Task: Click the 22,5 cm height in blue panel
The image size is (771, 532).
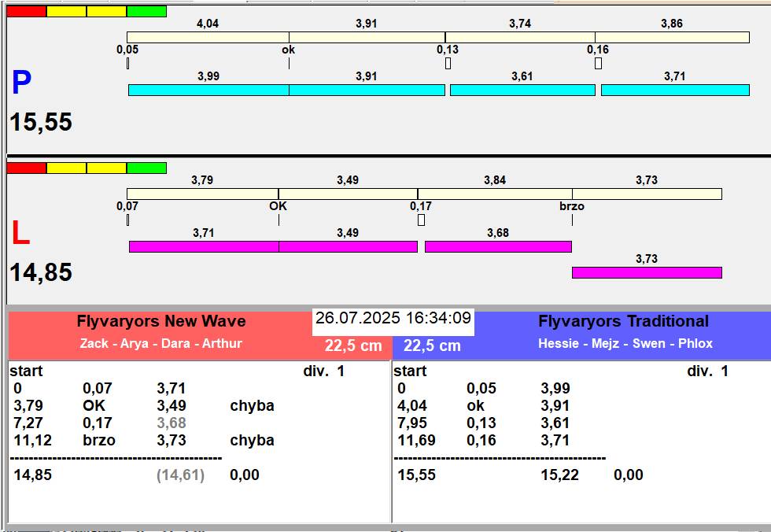Action: pos(432,345)
